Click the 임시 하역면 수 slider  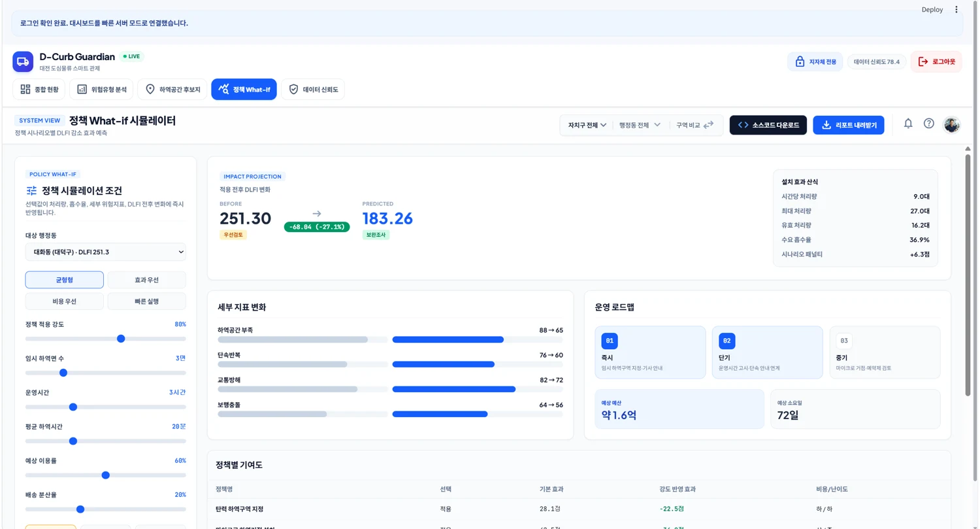coord(106,373)
